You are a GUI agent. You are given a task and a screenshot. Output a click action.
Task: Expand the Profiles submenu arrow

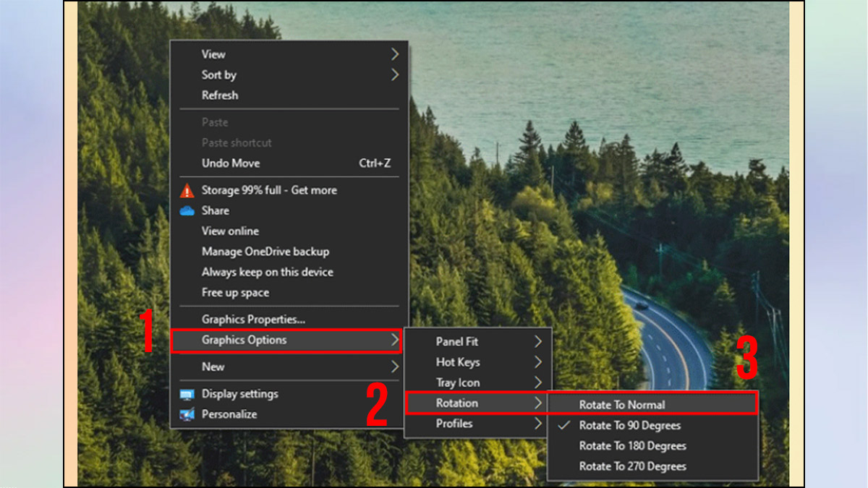[538, 424]
